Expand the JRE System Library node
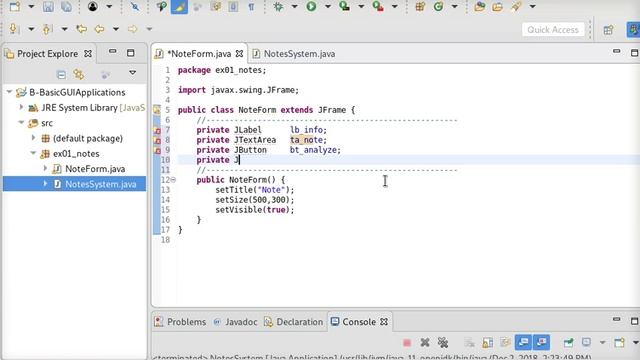This screenshot has height=360, width=640. [21, 107]
